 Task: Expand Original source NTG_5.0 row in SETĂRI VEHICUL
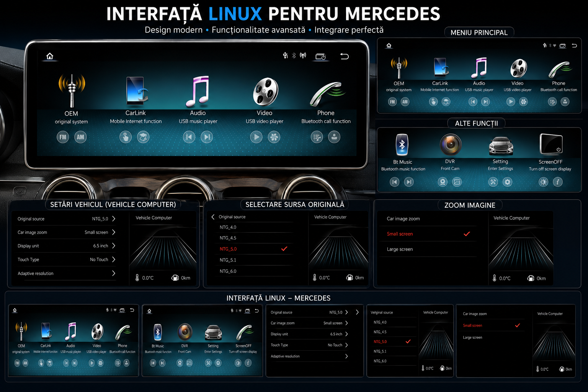click(66, 219)
